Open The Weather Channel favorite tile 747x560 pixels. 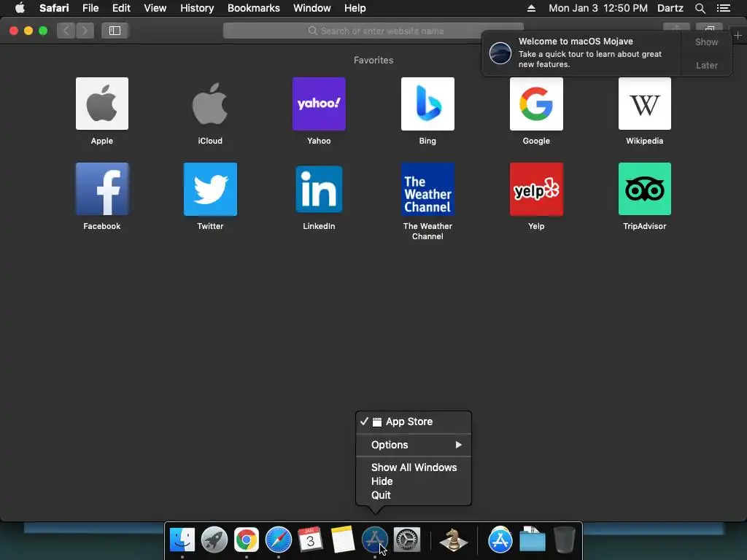tap(427, 189)
